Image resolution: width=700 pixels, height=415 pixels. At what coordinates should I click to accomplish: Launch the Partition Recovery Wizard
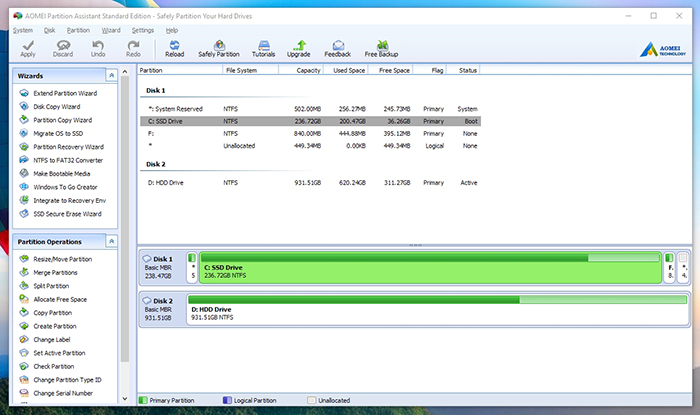pyautogui.click(x=68, y=147)
